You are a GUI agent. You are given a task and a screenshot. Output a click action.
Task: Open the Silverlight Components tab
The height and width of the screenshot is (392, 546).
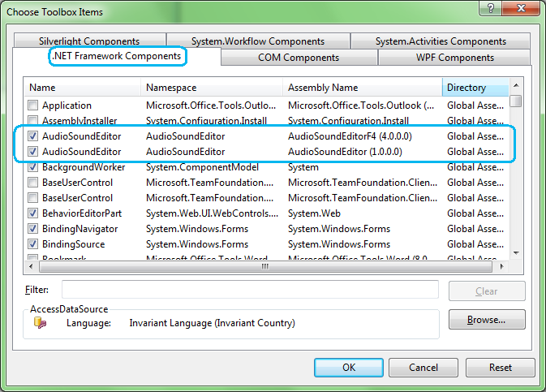[x=88, y=41]
